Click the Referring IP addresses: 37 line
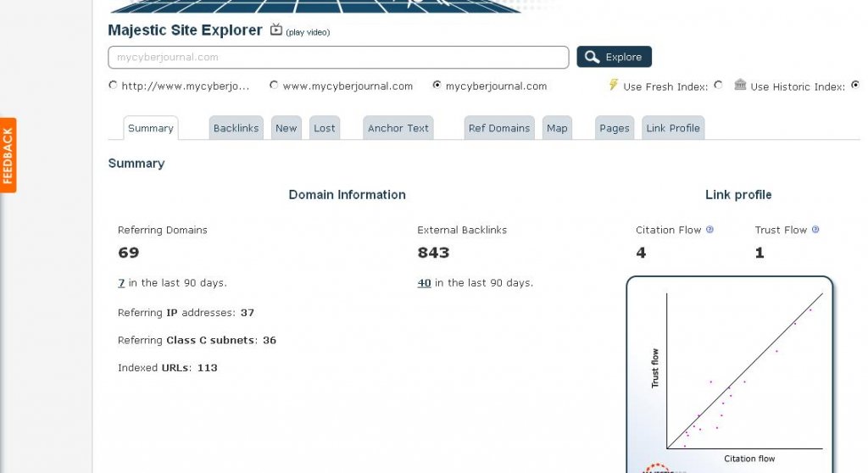This screenshot has width=868, height=473. pyautogui.click(x=186, y=313)
